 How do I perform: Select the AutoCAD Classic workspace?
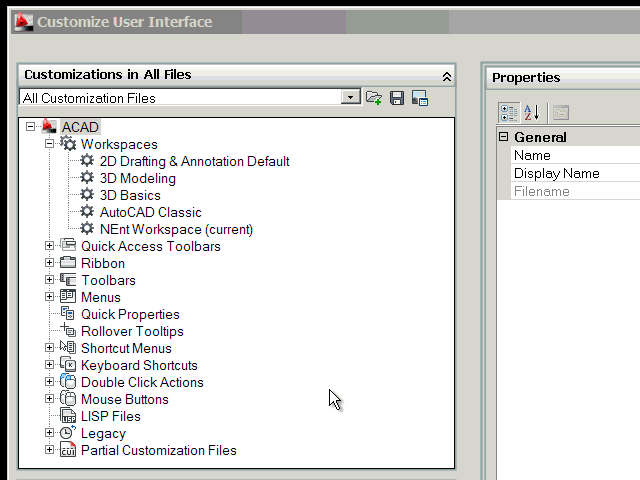pos(150,212)
